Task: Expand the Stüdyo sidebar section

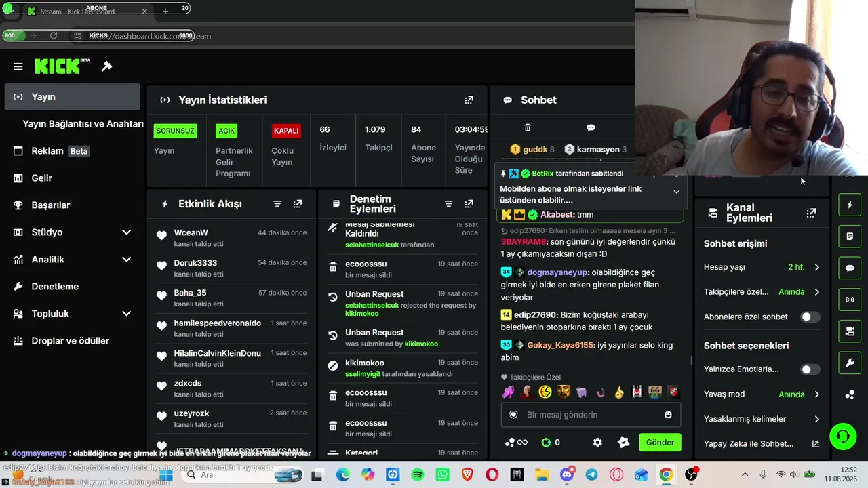Action: point(126,232)
